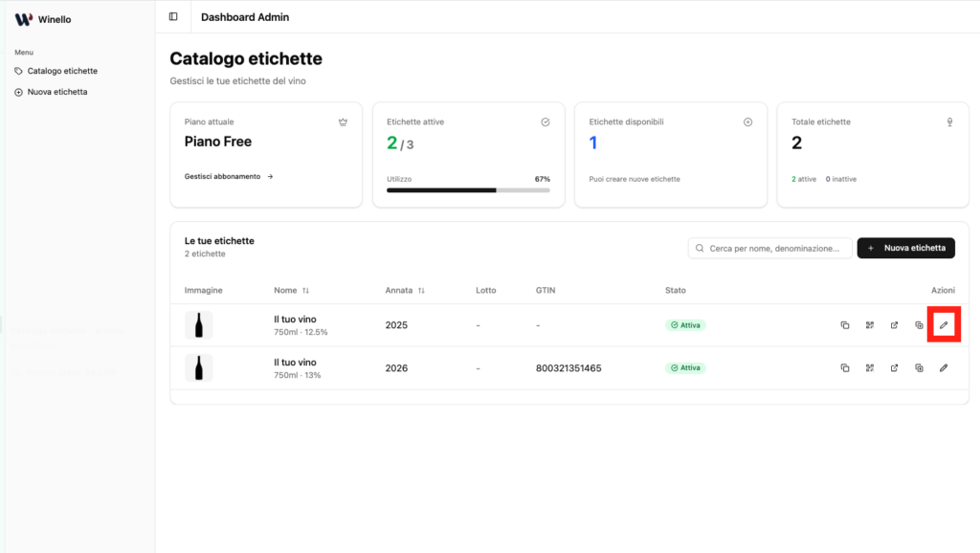The height and width of the screenshot is (553, 980).
Task: Open Catalogo etichette in sidebar menu
Action: pyautogui.click(x=61, y=71)
